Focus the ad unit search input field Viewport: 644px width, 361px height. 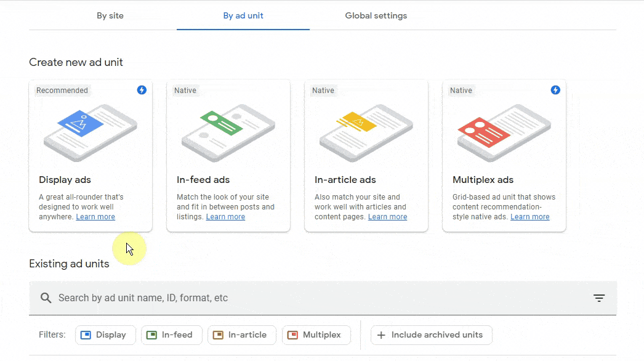[x=308, y=298]
